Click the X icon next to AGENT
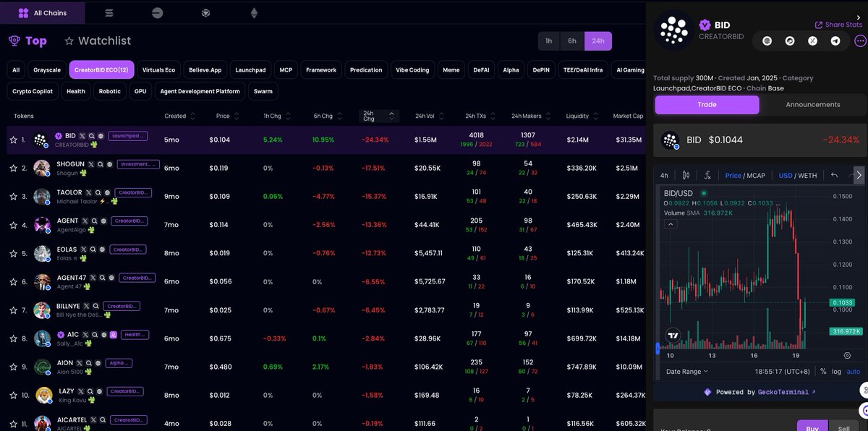 point(85,221)
